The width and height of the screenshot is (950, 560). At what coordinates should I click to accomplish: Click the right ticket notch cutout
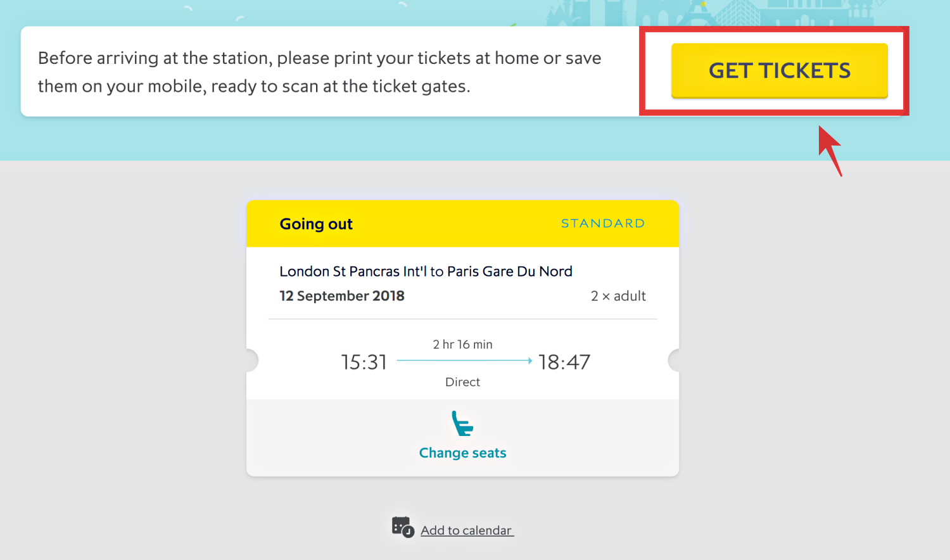click(674, 360)
